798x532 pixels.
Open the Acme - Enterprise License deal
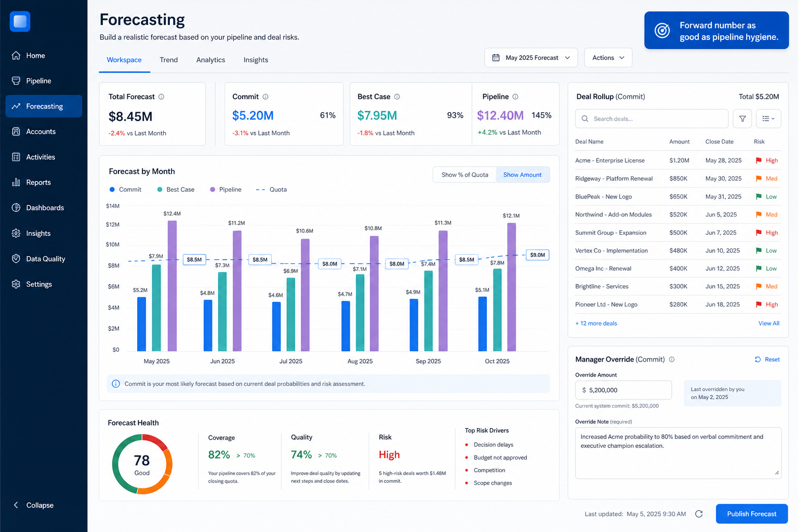coord(610,161)
